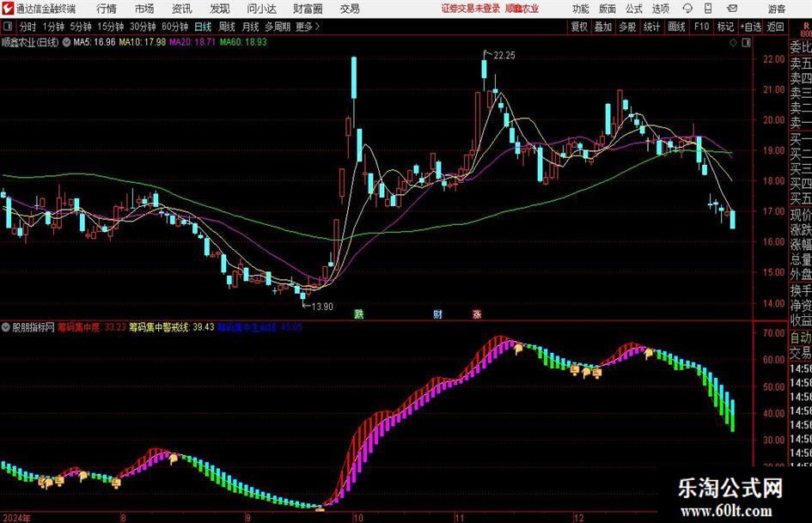Expand the 股朋指标网 indicator dropdown arrow
Image resolution: width=812 pixels, height=523 pixels.
point(6,327)
